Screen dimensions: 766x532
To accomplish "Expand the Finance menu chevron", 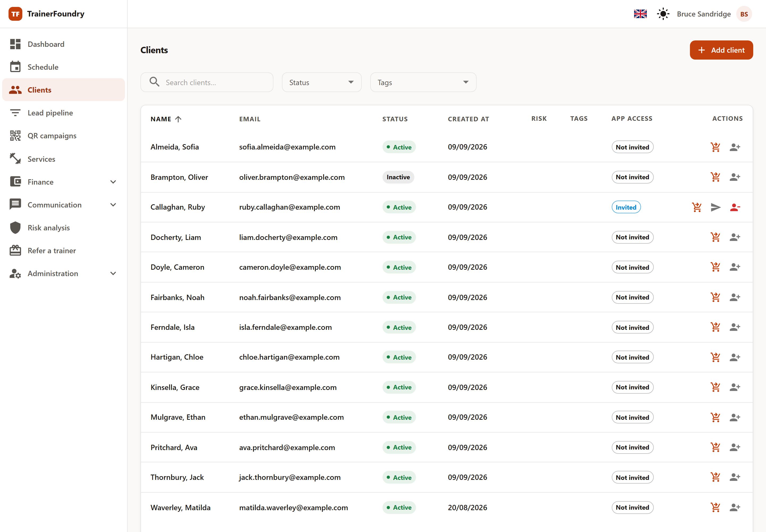I will (x=113, y=182).
